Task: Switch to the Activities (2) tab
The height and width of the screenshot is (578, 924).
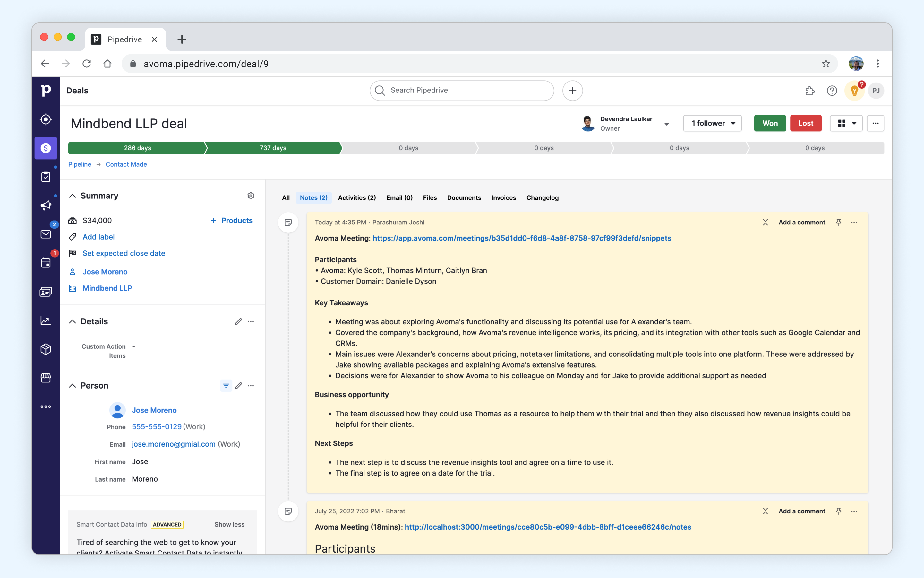Action: tap(357, 197)
